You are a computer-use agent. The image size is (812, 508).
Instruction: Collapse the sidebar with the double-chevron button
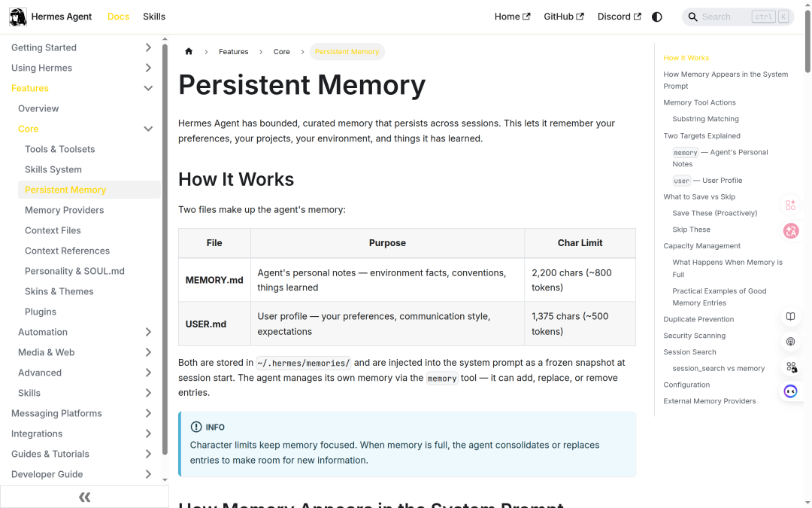tap(84, 497)
